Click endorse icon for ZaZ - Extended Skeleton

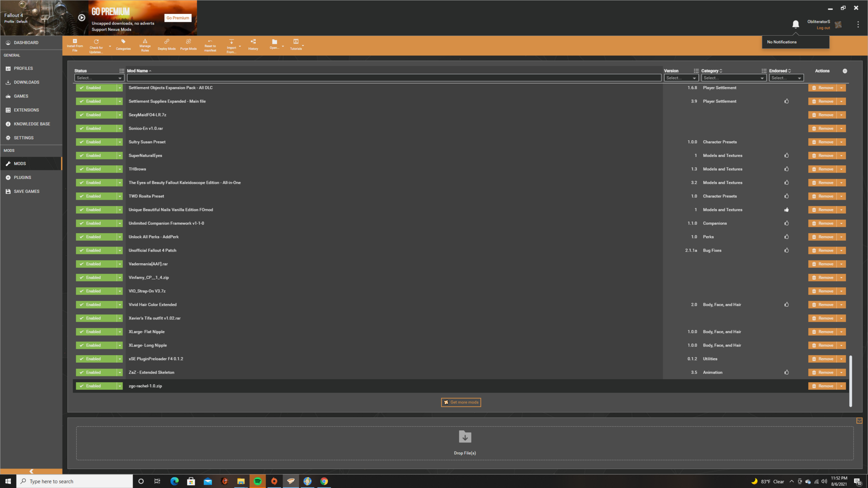pos(787,372)
